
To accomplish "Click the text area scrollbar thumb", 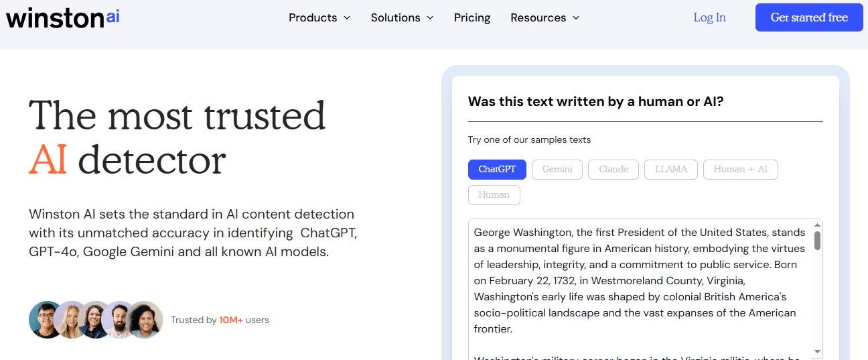I will tap(817, 241).
